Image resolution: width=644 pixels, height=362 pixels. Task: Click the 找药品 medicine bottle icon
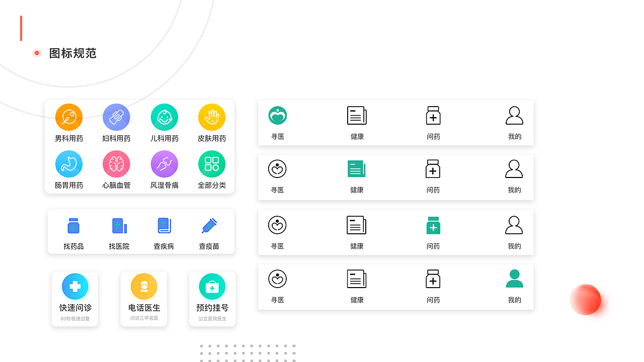(73, 226)
